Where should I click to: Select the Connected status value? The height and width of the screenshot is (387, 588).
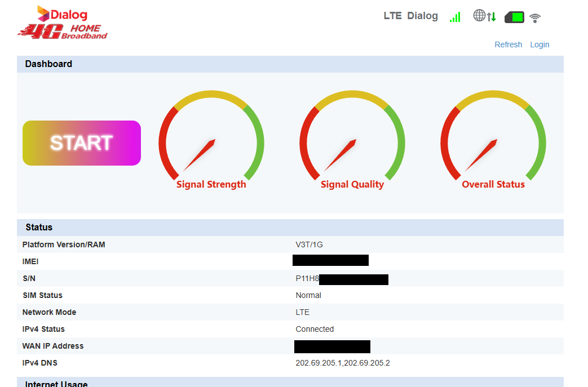pos(315,329)
